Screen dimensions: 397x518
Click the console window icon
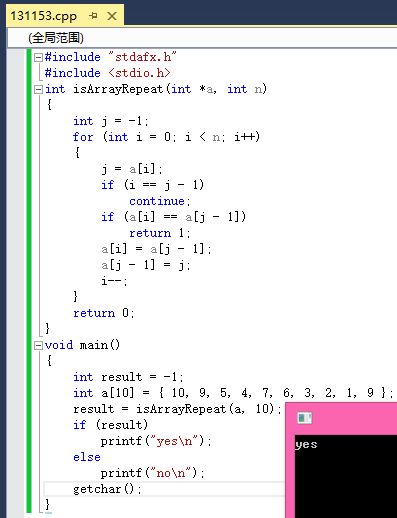[304, 418]
